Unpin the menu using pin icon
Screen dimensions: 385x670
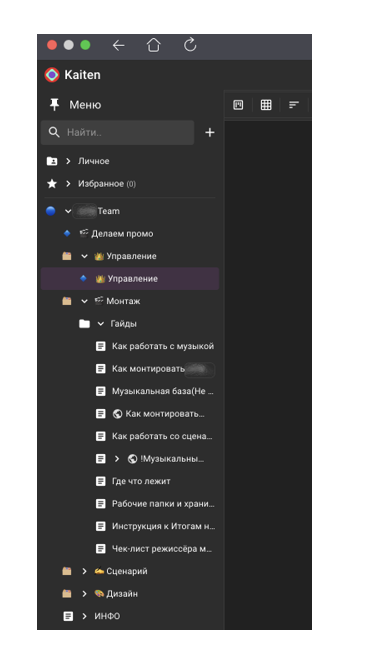(54, 105)
